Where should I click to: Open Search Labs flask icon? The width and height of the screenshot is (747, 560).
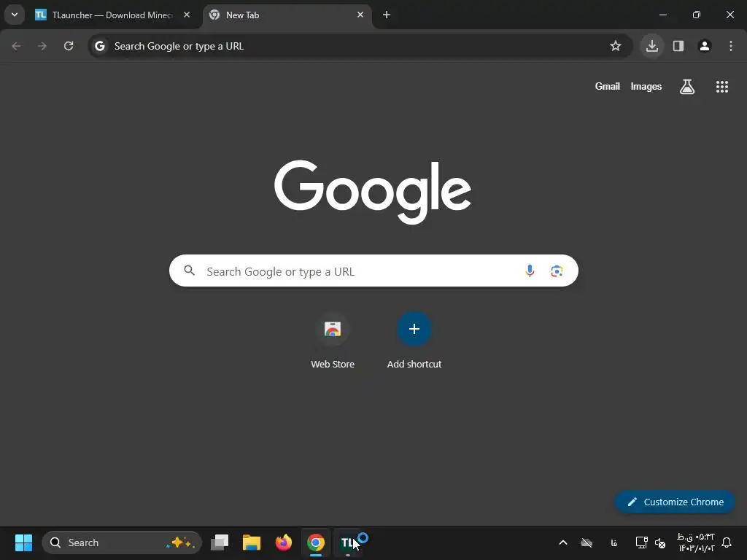687,87
